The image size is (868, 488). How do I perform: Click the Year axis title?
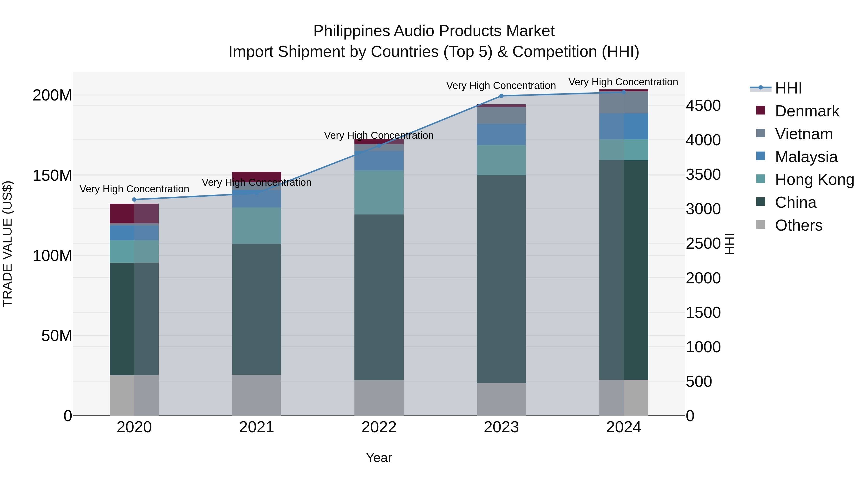point(379,458)
